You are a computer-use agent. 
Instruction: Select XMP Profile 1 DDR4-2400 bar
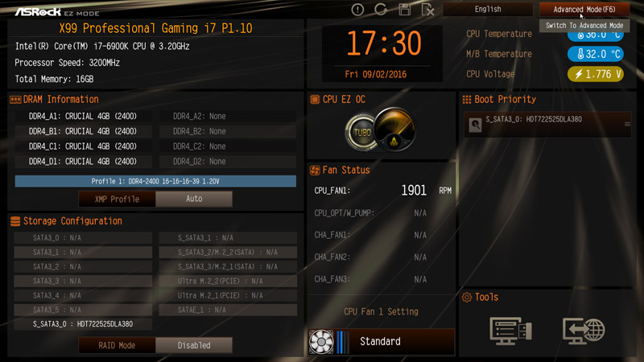tap(155, 181)
